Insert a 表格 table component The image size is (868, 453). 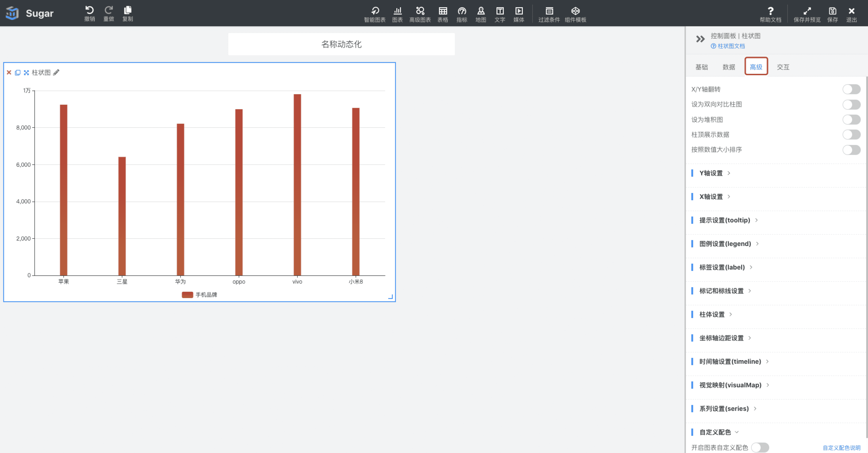click(x=443, y=14)
